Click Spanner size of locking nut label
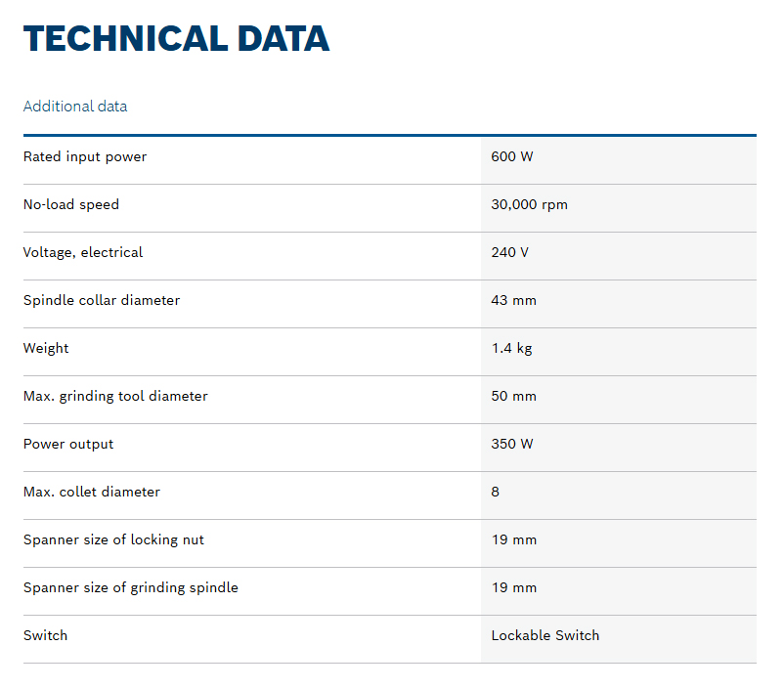This screenshot has height=689, width=784. click(x=113, y=539)
